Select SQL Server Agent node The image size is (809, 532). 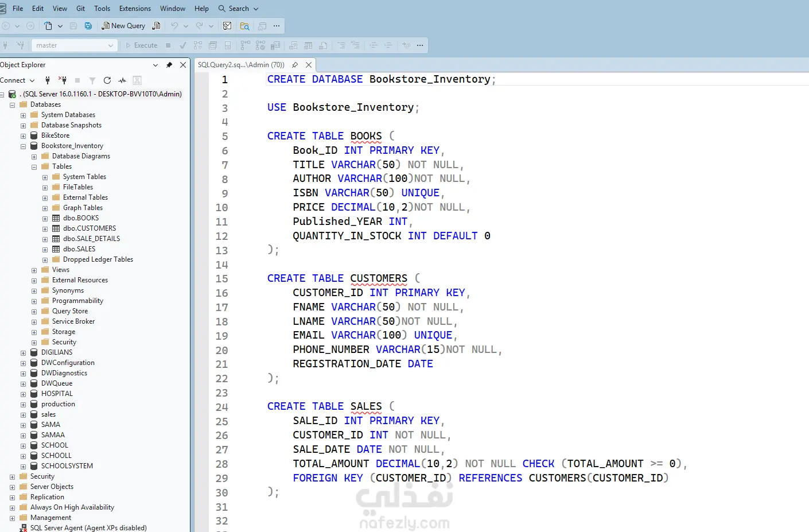(88, 528)
